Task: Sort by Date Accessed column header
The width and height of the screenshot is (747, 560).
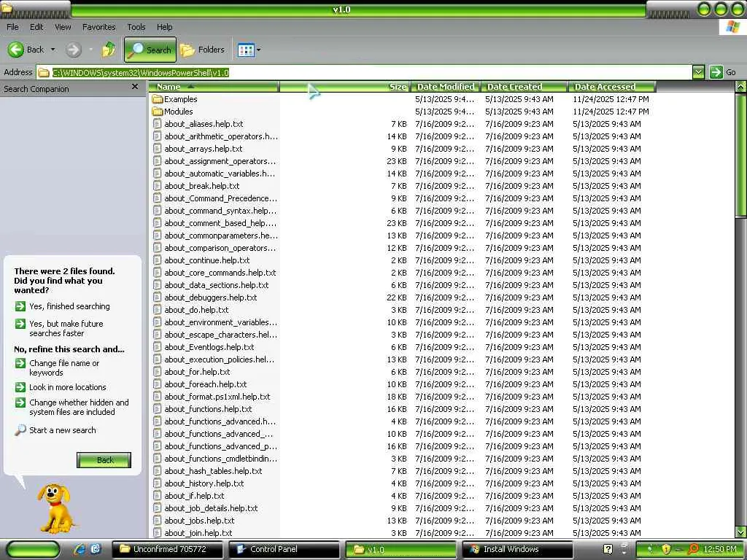Action: pos(612,87)
